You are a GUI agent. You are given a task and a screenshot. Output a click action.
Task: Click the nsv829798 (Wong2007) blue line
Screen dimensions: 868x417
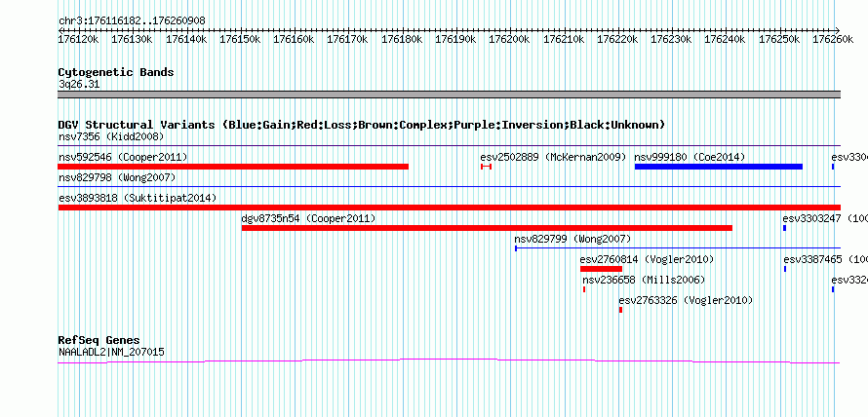pos(449,187)
